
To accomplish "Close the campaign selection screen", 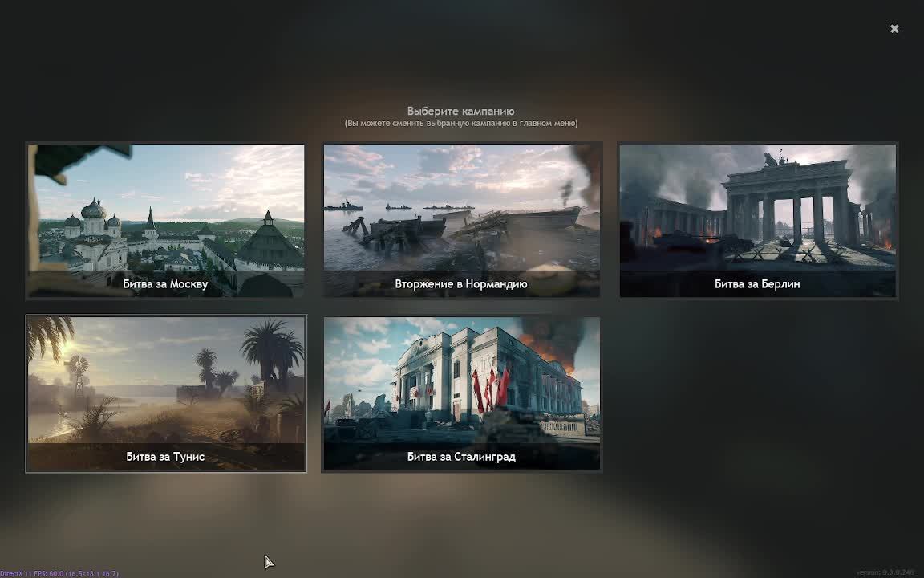I will [x=894, y=28].
